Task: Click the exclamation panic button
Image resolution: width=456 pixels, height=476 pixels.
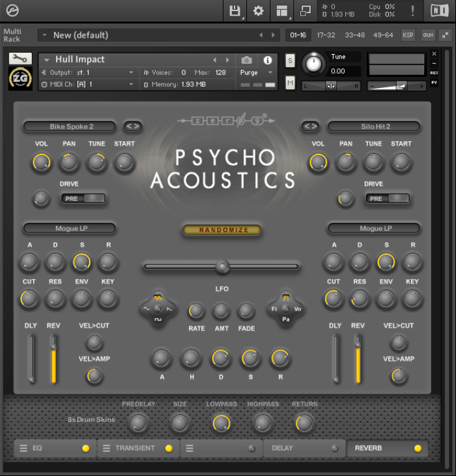Action: pyautogui.click(x=412, y=10)
